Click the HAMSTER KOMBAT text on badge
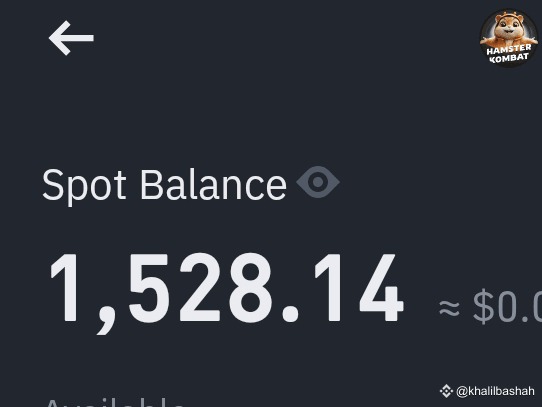Screen dimensions: 542x407 click(x=508, y=53)
